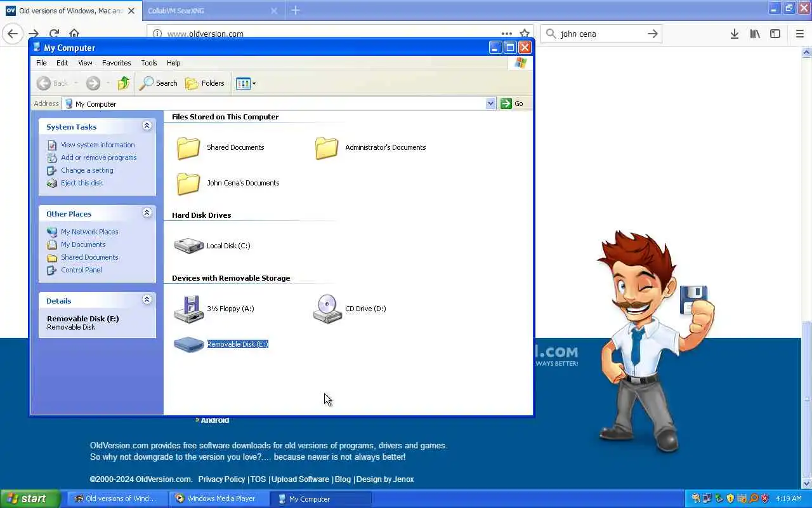Open a new browser tab
Screen dimensions: 812x508
click(296, 10)
